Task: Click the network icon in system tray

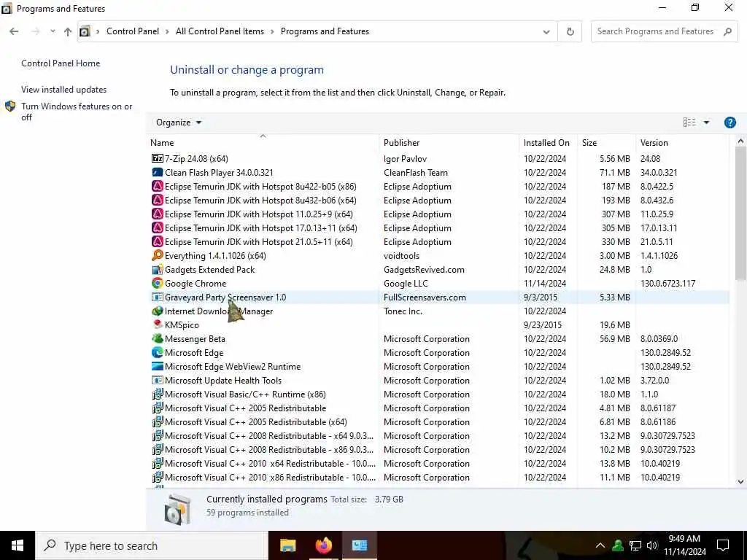Action: click(x=635, y=545)
